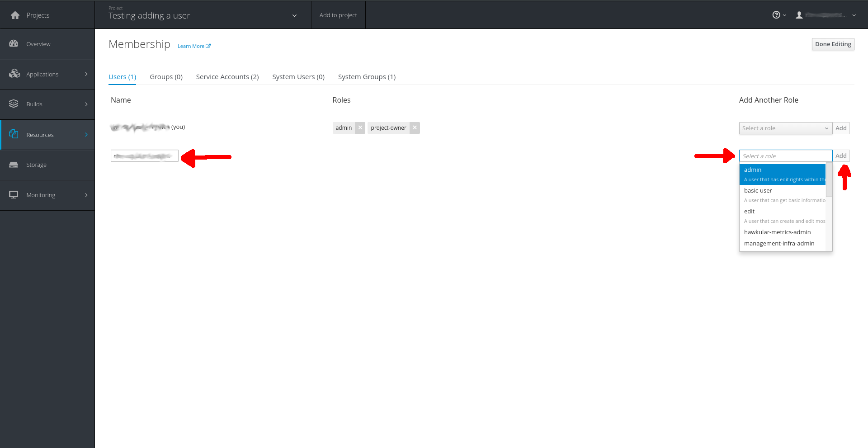Open Storage using the sidebar icon
868x448 pixels.
click(14, 165)
